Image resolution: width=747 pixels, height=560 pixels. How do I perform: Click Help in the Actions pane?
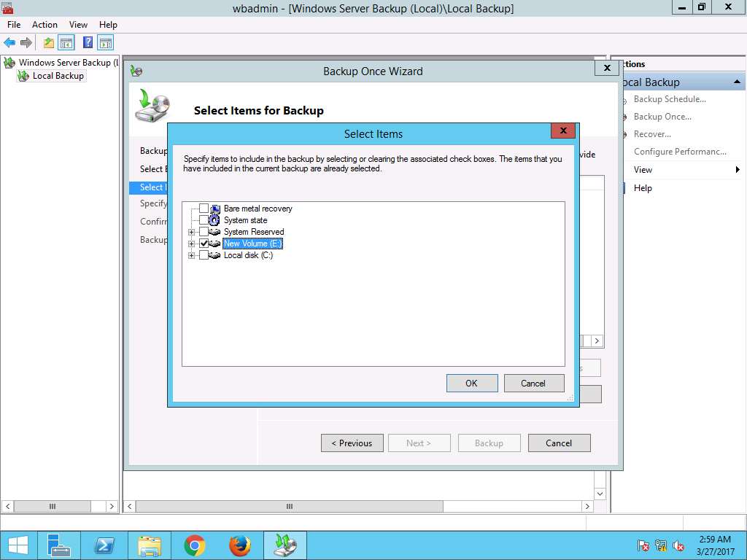(x=643, y=188)
